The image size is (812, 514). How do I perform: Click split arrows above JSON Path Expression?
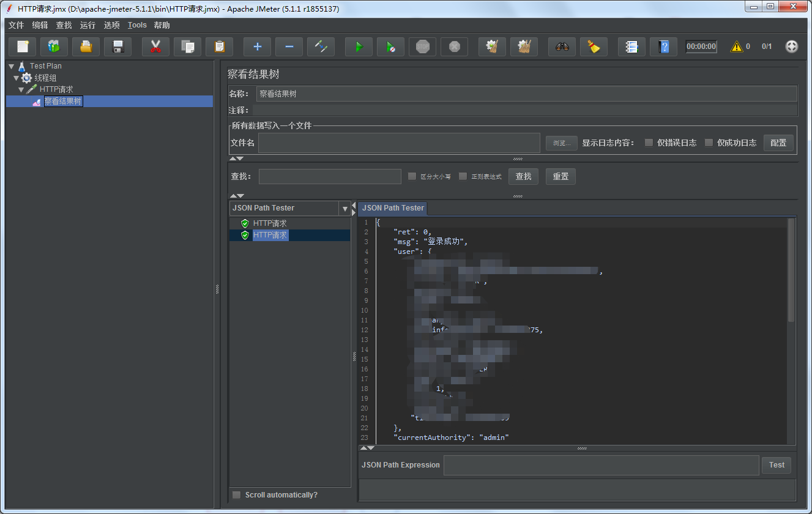tap(367, 448)
